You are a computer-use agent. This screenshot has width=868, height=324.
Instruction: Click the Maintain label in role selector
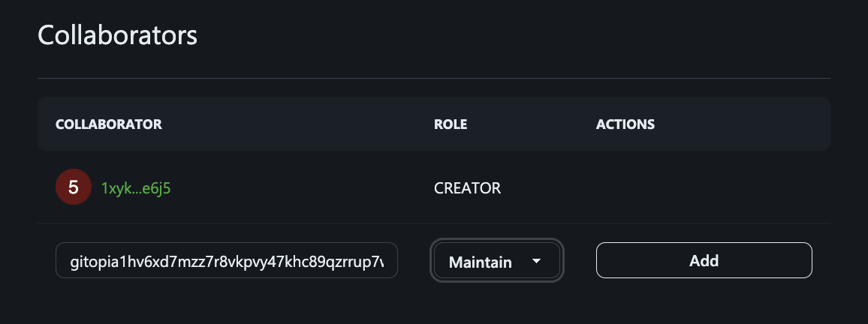(x=480, y=262)
